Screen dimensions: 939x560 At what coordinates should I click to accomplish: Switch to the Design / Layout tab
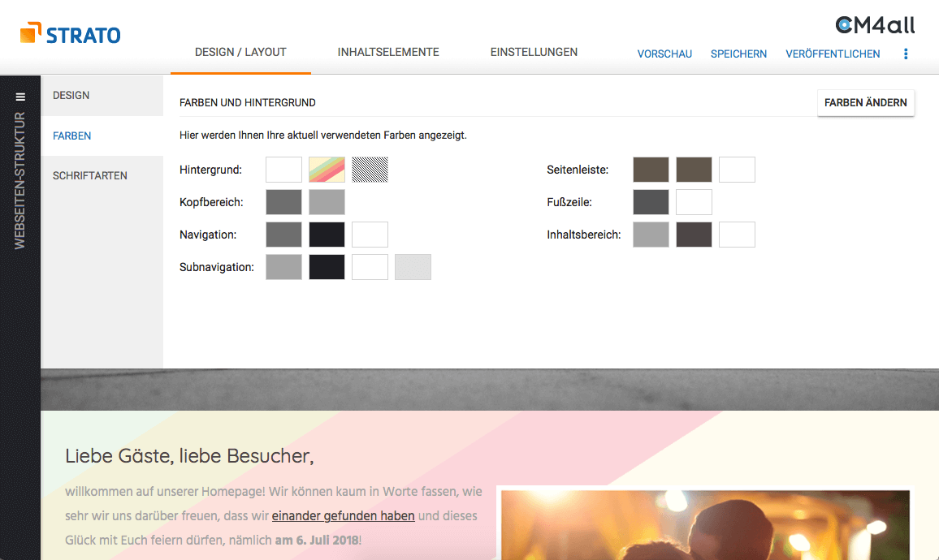tap(240, 52)
